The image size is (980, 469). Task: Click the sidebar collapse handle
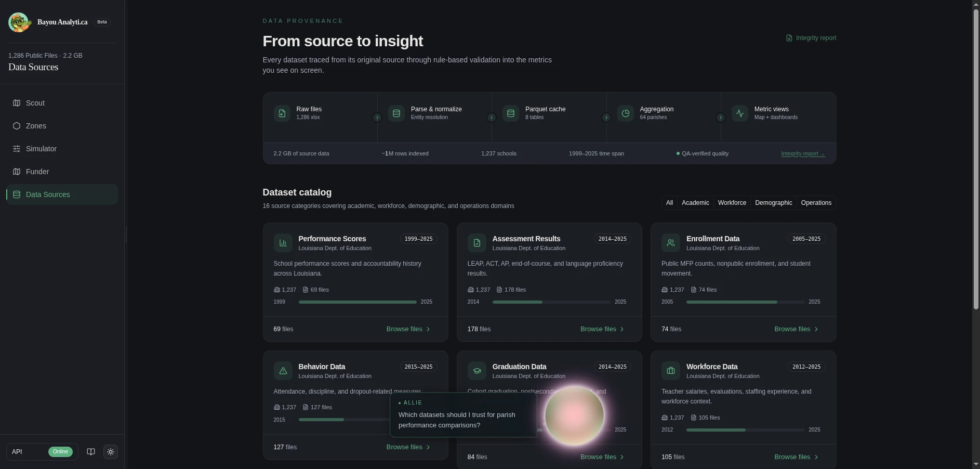tap(126, 234)
